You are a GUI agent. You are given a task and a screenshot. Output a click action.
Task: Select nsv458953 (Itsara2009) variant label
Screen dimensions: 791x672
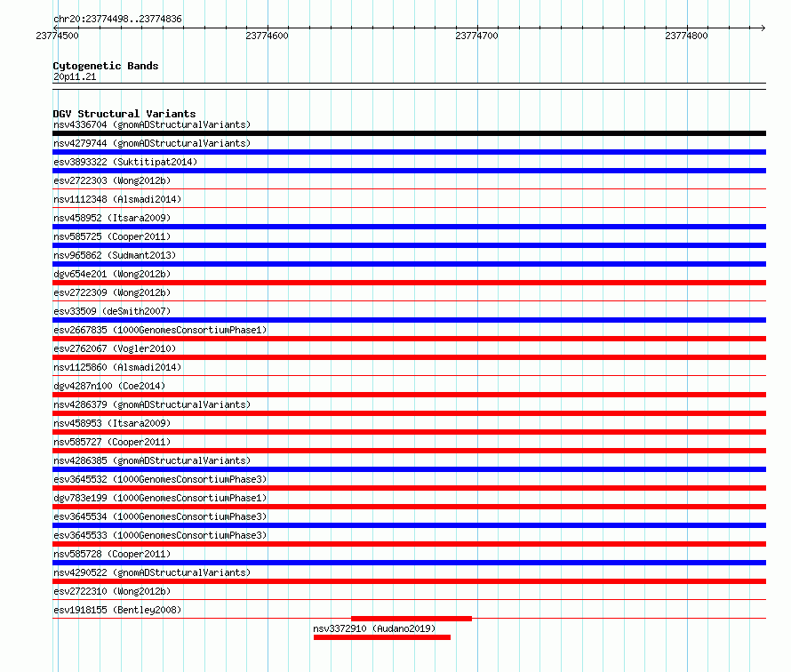(112, 423)
